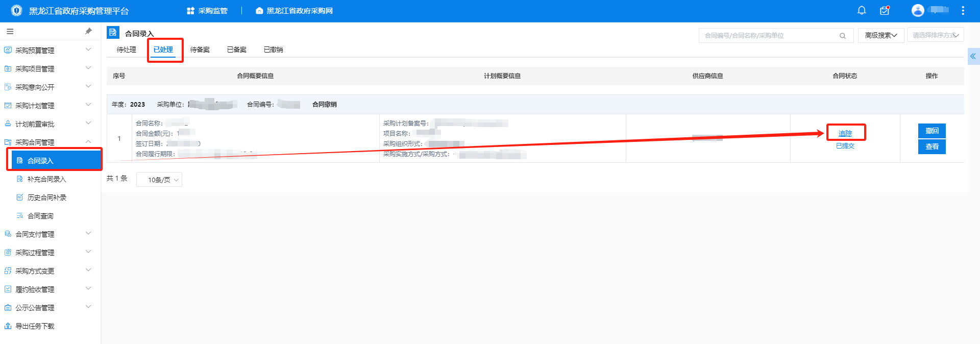
Task: Expand 采购项目管理 menu chevron
Action: click(88, 68)
